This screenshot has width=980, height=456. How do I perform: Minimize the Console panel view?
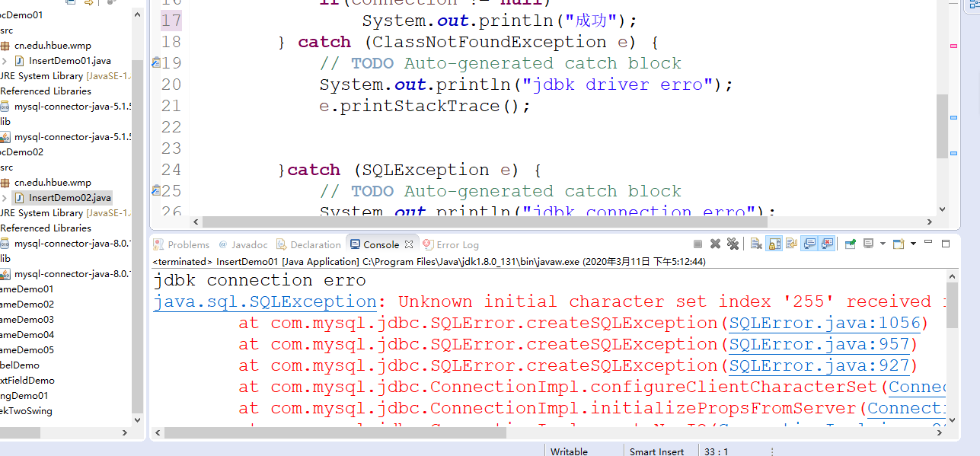[x=929, y=243]
